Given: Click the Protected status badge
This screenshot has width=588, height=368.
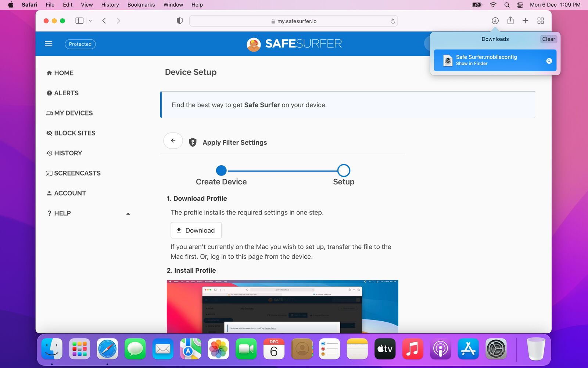Looking at the screenshot, I should click(x=80, y=44).
